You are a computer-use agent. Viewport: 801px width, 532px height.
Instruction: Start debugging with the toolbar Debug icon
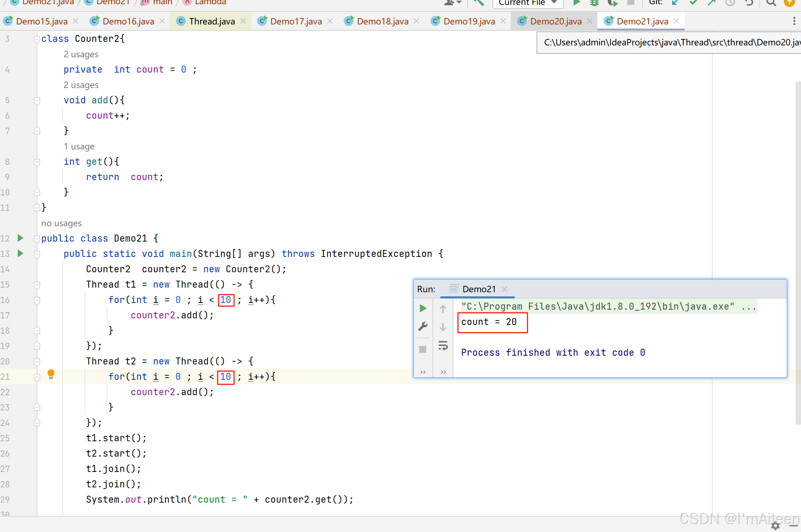tap(595, 3)
